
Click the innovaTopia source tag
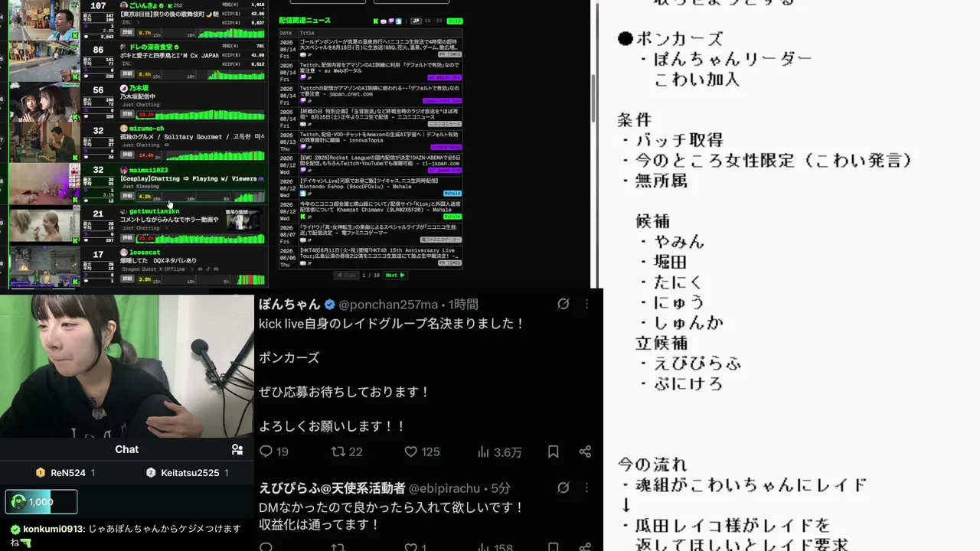(446, 147)
